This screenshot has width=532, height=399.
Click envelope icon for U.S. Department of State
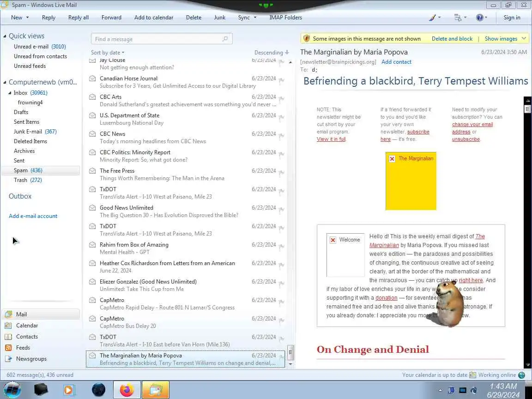click(x=92, y=115)
